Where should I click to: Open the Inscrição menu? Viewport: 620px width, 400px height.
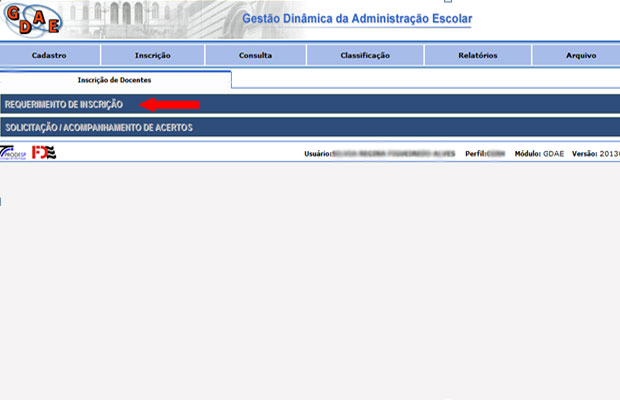pos(152,56)
